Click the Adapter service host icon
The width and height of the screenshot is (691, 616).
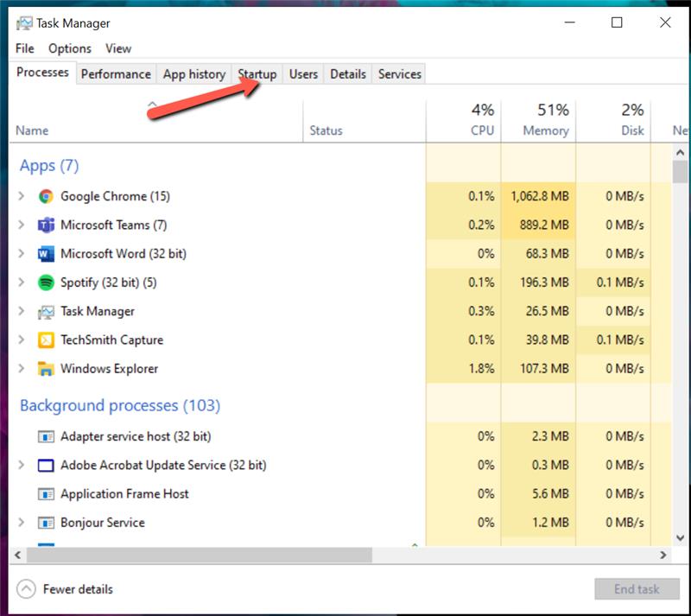pos(46,436)
